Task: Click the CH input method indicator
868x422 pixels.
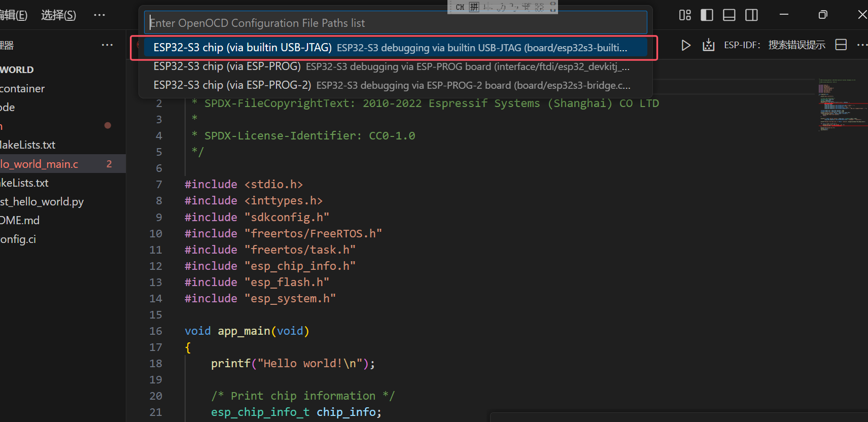Action: click(x=460, y=7)
